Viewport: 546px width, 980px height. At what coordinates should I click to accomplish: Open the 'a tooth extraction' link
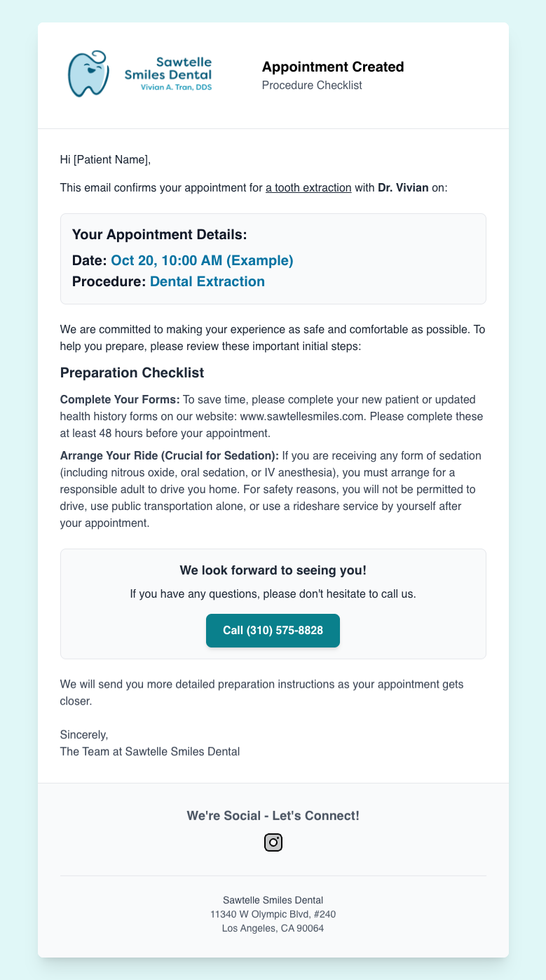point(308,187)
